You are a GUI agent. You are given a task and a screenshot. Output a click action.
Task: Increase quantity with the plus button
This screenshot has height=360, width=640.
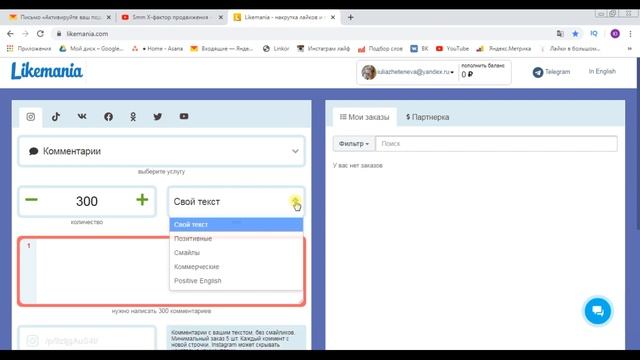142,200
